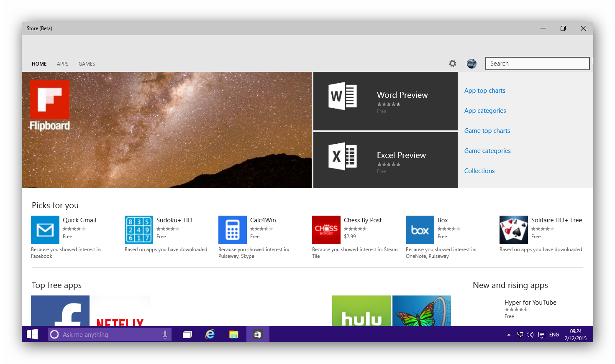Select the Calc4Win app name
615x364 pixels.
click(x=263, y=220)
